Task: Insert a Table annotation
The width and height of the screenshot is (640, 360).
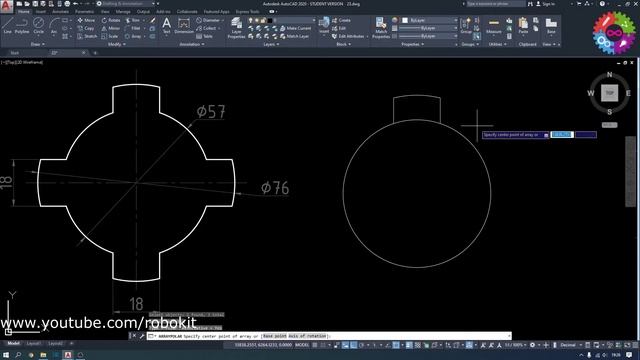Action: coord(204,36)
